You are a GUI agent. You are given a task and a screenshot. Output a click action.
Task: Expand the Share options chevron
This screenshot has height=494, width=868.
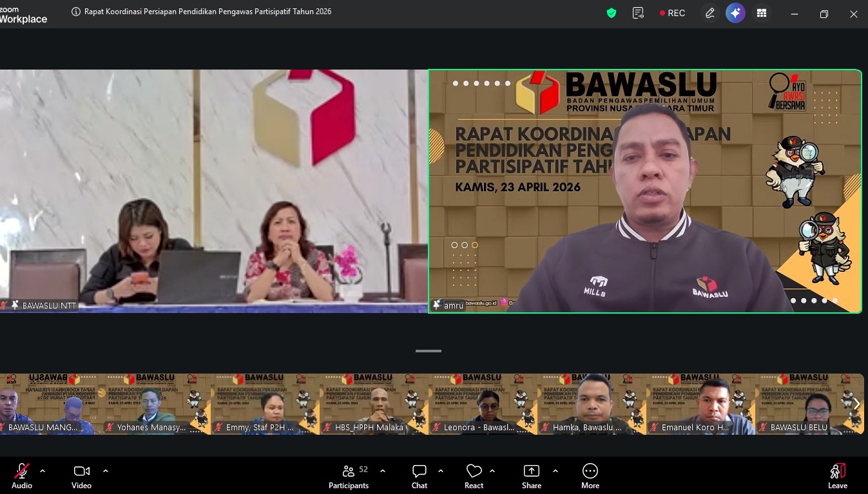point(555,471)
